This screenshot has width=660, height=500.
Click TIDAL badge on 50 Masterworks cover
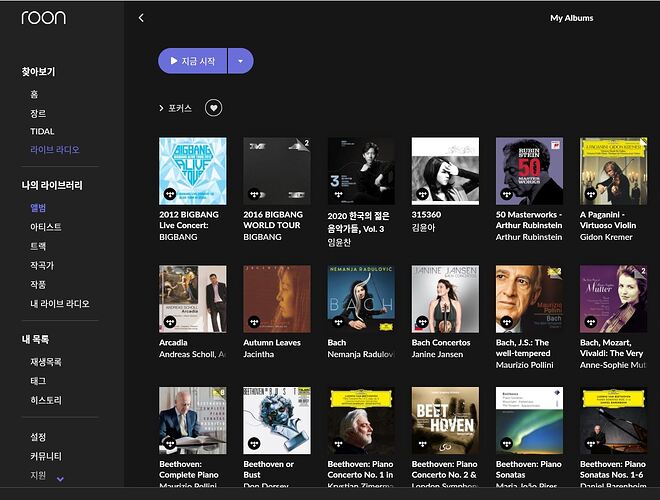point(507,194)
